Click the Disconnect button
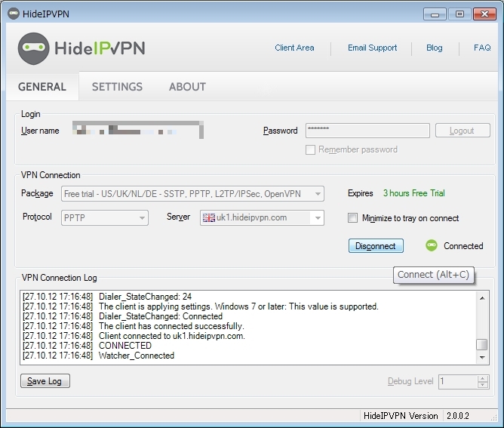 [x=376, y=246]
